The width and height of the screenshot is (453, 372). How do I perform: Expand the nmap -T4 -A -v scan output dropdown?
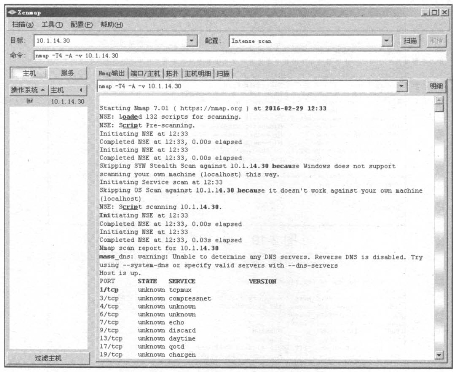pos(402,86)
